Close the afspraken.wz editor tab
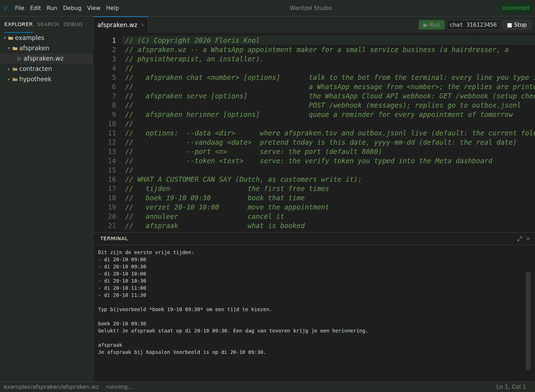Viewport: 535px width, 392px height. coord(143,25)
